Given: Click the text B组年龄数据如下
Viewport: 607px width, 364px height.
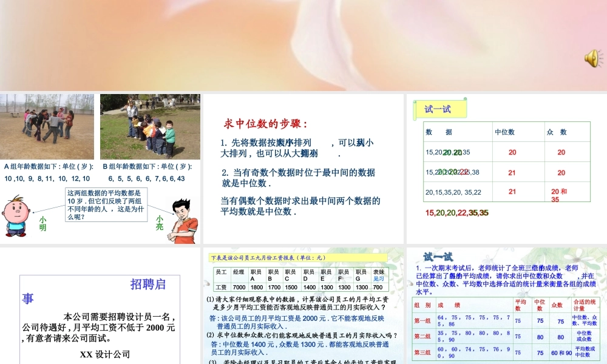Looking at the screenshot, I should [x=148, y=166].
